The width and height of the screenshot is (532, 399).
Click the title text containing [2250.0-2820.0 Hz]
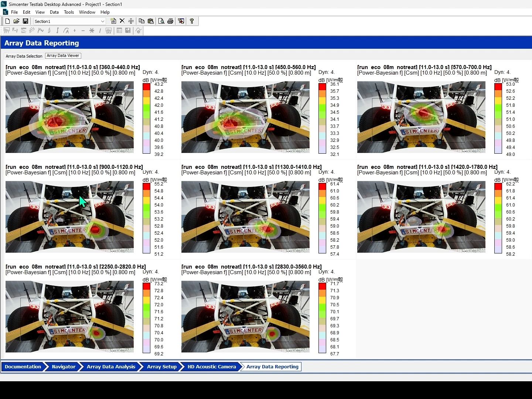coord(76,267)
